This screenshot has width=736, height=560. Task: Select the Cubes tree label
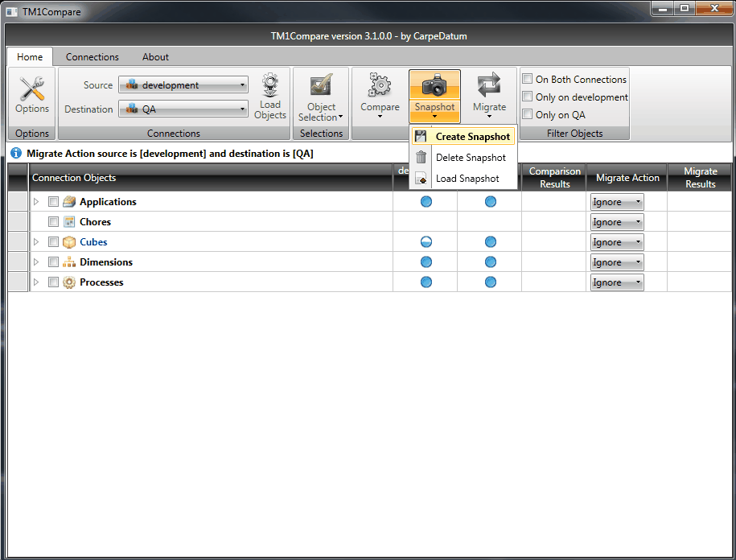pyautogui.click(x=93, y=242)
